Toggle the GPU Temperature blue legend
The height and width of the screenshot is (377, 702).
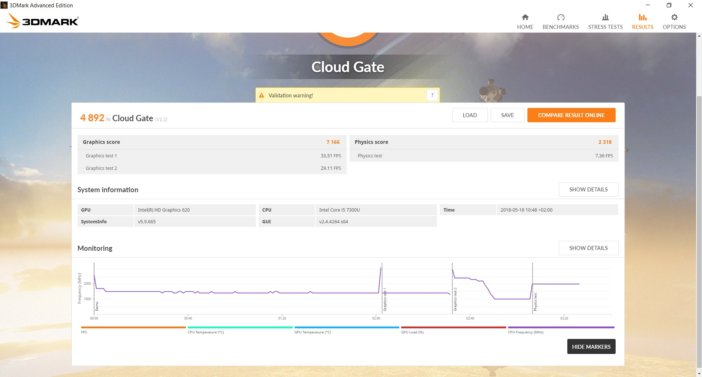point(347,327)
